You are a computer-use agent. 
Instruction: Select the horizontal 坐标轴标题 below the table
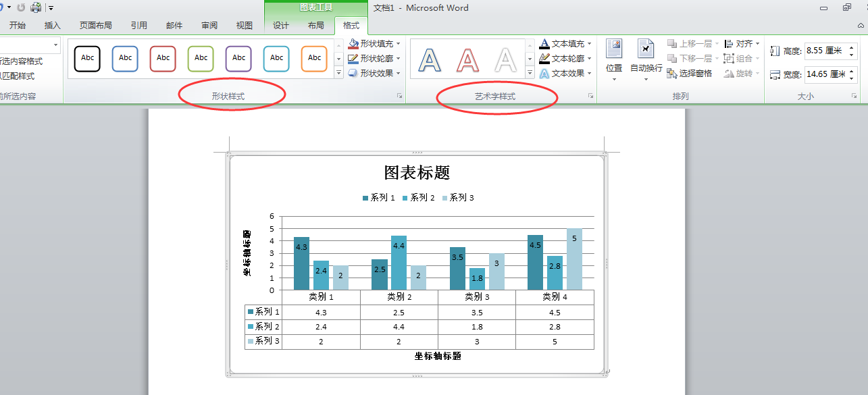coord(438,356)
